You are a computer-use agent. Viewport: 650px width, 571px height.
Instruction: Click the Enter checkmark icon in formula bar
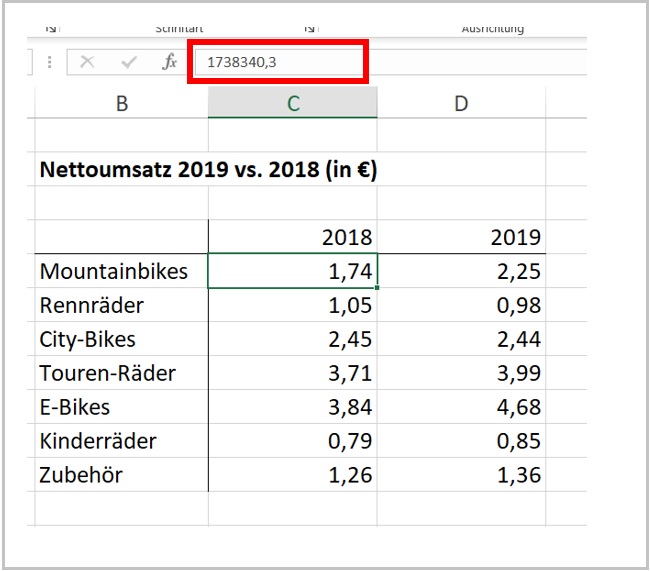pyautogui.click(x=129, y=62)
